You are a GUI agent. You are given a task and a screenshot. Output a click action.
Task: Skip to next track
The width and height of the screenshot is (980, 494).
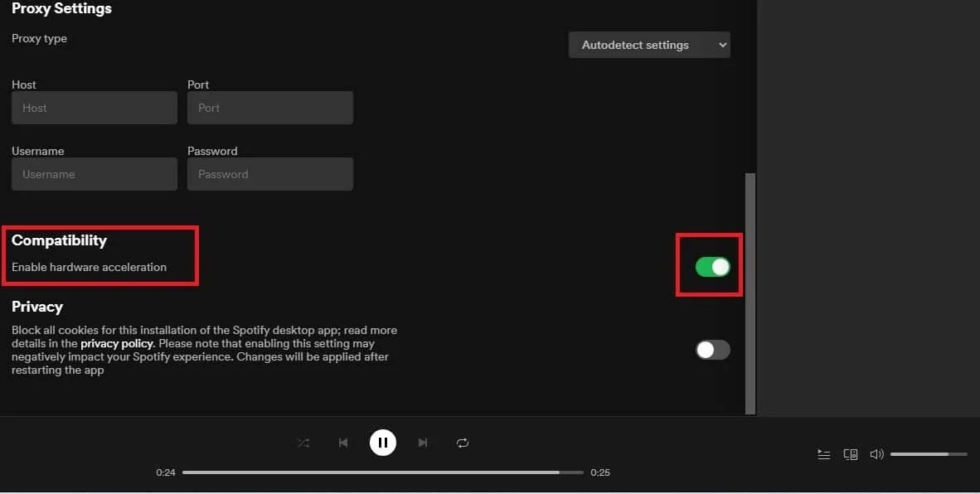[x=423, y=443]
